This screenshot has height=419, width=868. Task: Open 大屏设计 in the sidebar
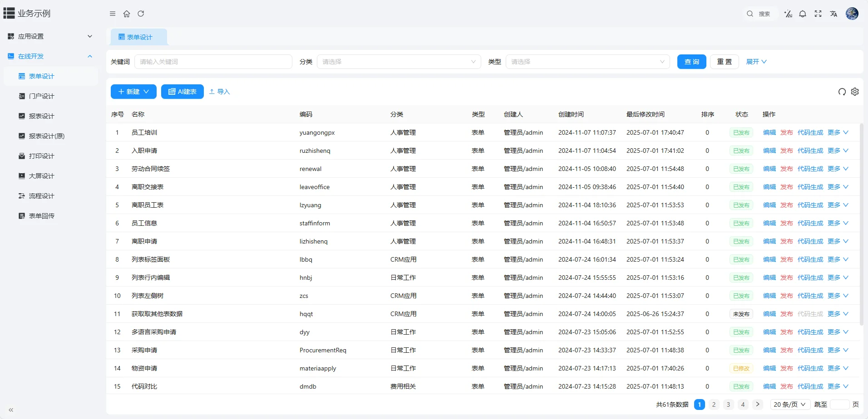coord(51,176)
